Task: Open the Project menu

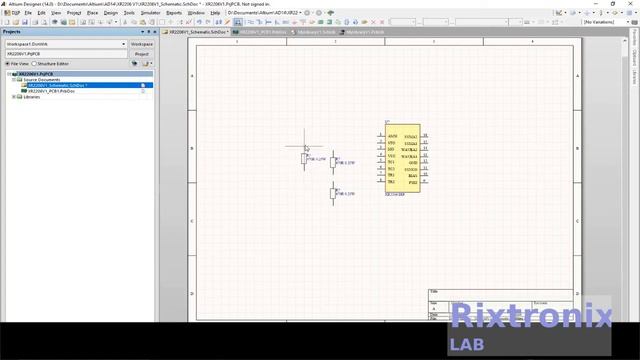Action: pyautogui.click(x=74, y=13)
